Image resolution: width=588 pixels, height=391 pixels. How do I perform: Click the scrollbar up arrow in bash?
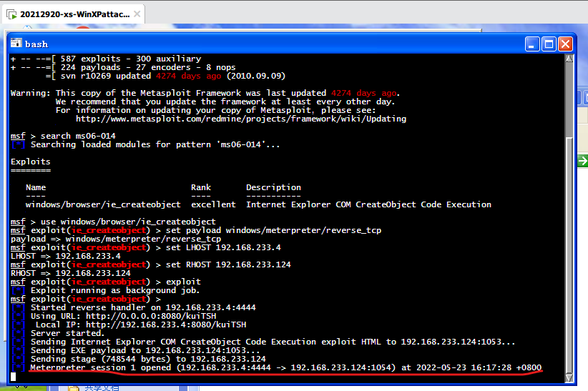pos(569,59)
